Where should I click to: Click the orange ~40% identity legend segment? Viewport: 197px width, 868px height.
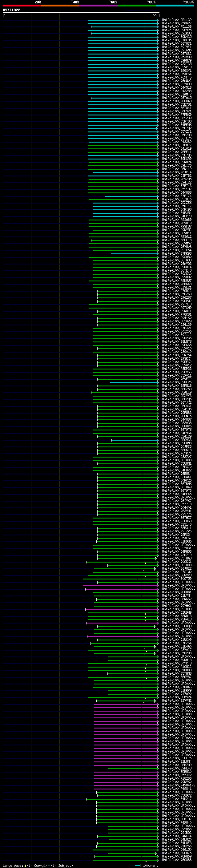[x=60, y=6]
